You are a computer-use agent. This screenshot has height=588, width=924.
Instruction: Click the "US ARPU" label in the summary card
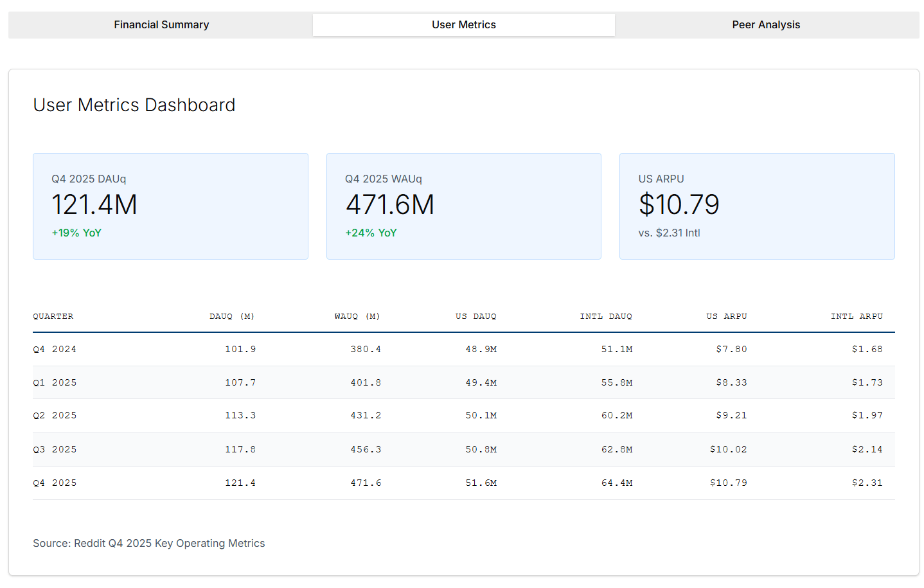[661, 179]
